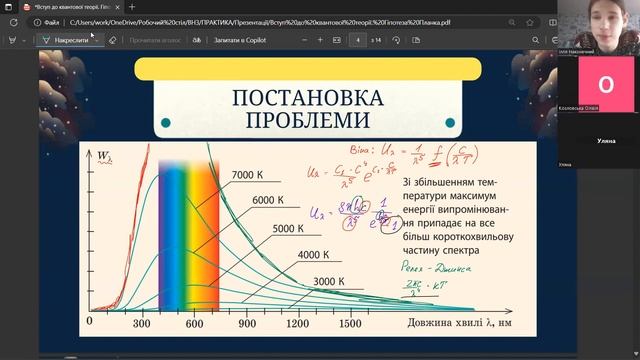This screenshot has height=360, width=640.
Task: Click the page count label next to the page number
Action: click(x=376, y=40)
